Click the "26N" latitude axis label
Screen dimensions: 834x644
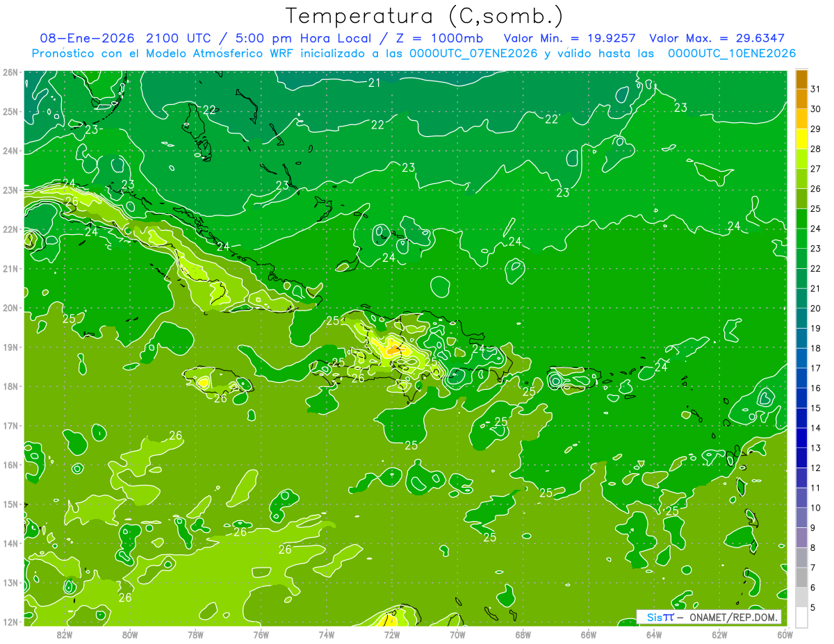pos(10,72)
